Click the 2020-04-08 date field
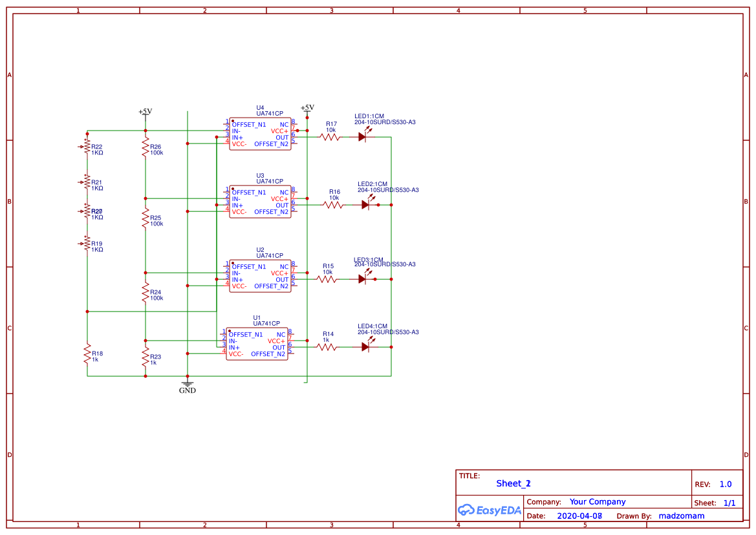This screenshot has width=756, height=535. 579,516
